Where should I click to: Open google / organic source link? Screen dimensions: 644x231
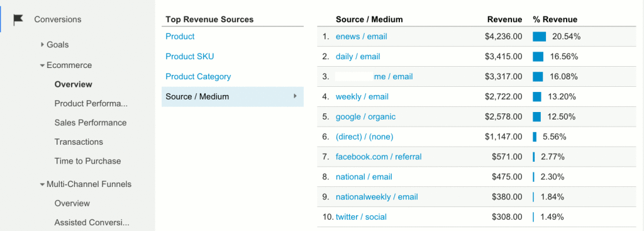coord(365,116)
